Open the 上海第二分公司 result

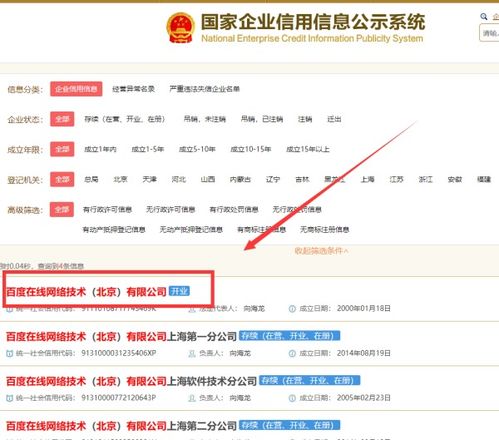coord(121,426)
